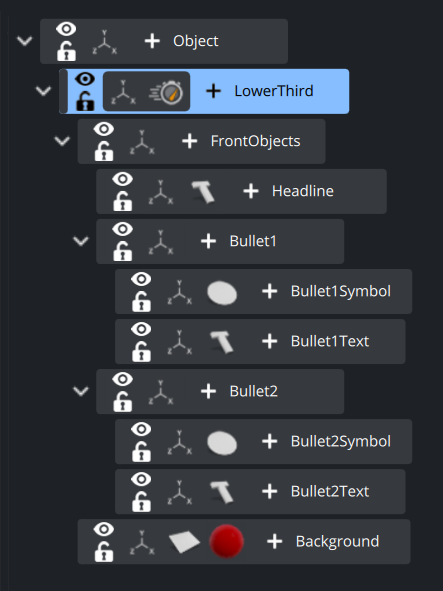The height and width of the screenshot is (591, 443).
Task: Select the text geometry icon on Headline
Action: tap(203, 191)
